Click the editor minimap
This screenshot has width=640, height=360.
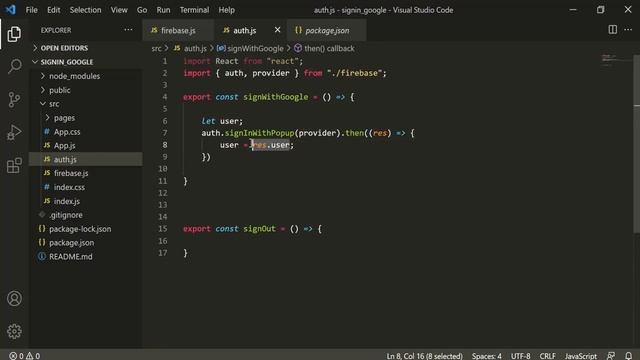point(615,59)
